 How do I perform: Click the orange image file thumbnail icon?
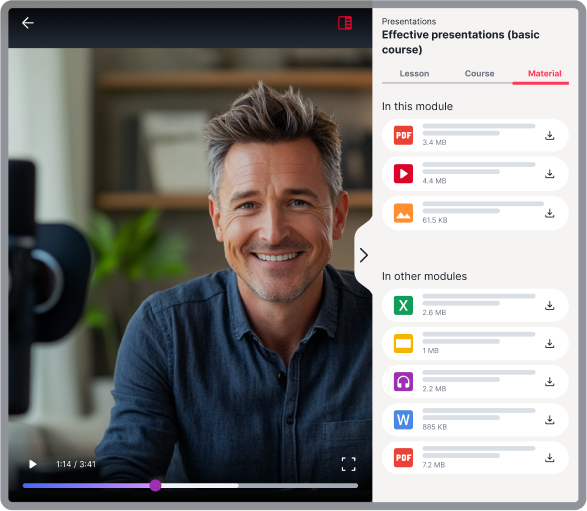pos(403,213)
